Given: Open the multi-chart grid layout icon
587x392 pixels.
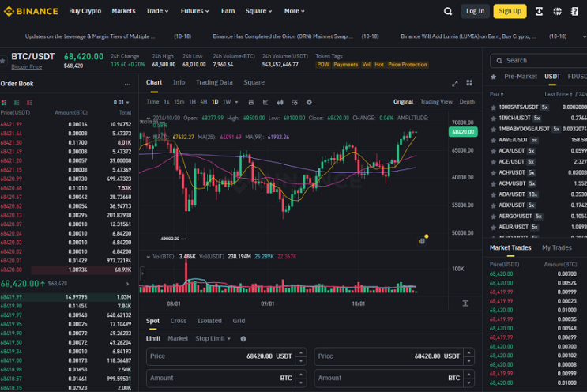Looking at the screenshot, I should click(469, 83).
